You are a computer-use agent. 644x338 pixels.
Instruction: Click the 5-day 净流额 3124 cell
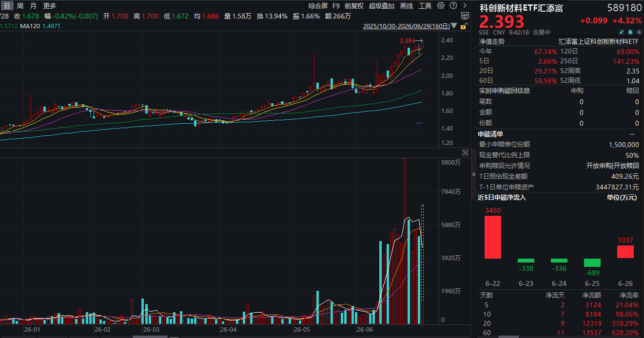(594, 305)
